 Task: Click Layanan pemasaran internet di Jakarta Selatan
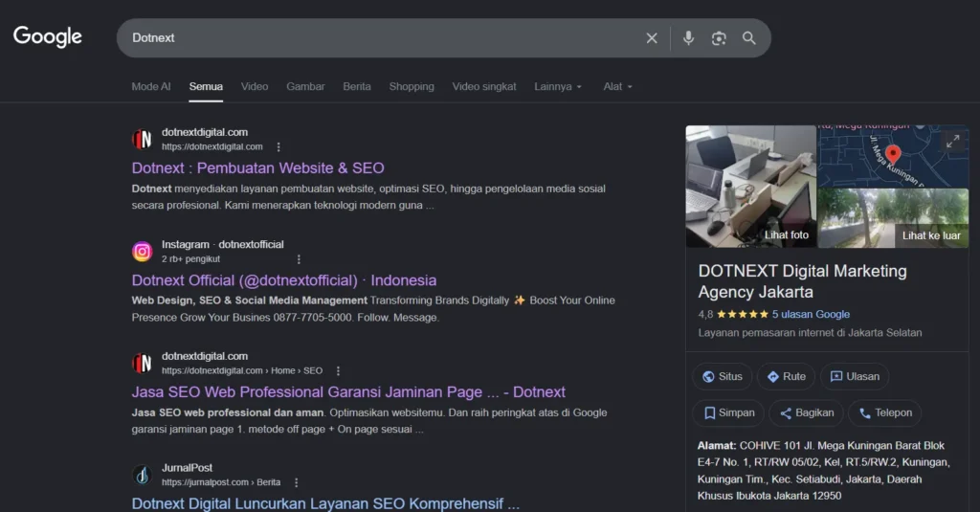pos(810,333)
